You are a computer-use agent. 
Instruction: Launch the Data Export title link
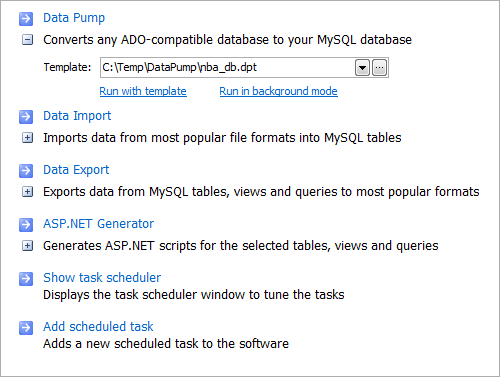(76, 170)
